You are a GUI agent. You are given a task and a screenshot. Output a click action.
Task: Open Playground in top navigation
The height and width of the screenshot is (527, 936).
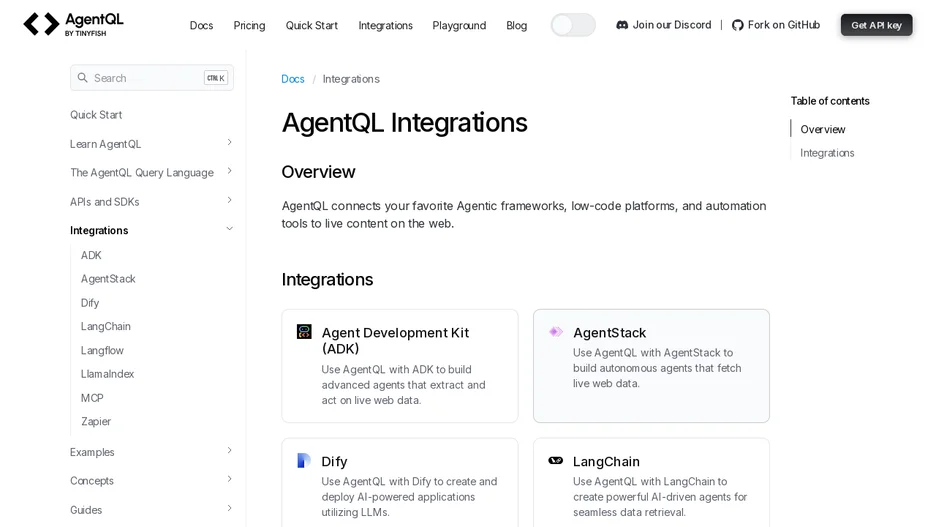(x=459, y=25)
